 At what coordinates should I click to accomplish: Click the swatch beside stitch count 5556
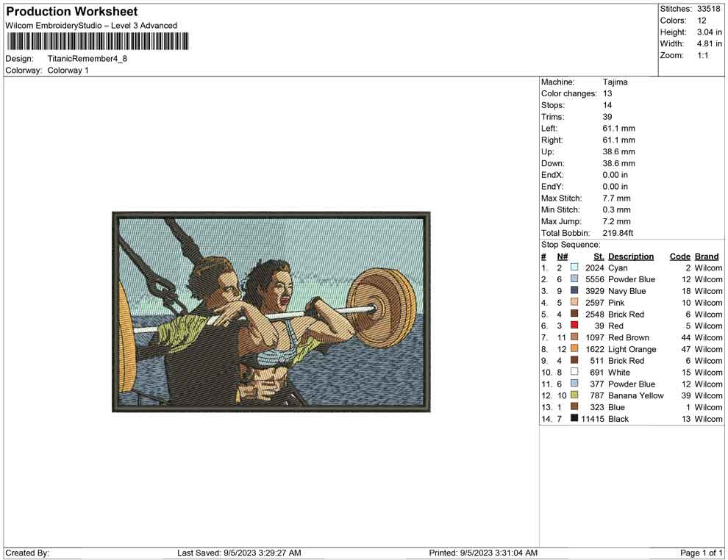[x=574, y=279]
